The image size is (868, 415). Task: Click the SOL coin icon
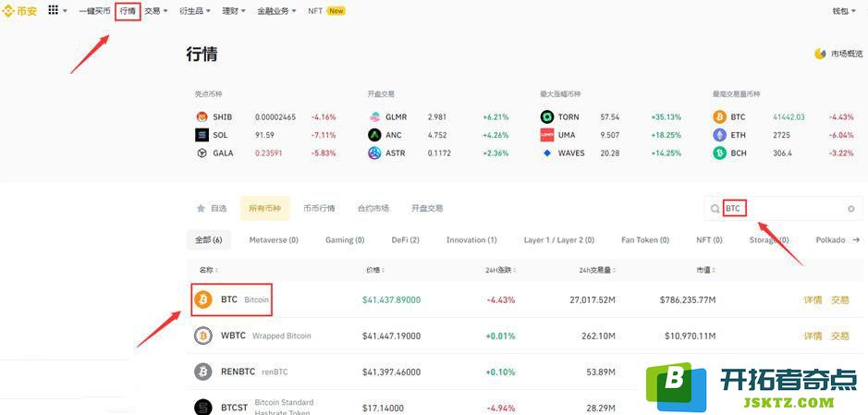pos(202,135)
